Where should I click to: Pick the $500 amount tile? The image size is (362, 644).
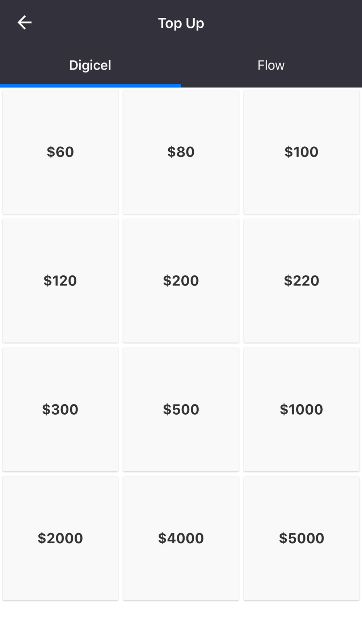click(181, 410)
